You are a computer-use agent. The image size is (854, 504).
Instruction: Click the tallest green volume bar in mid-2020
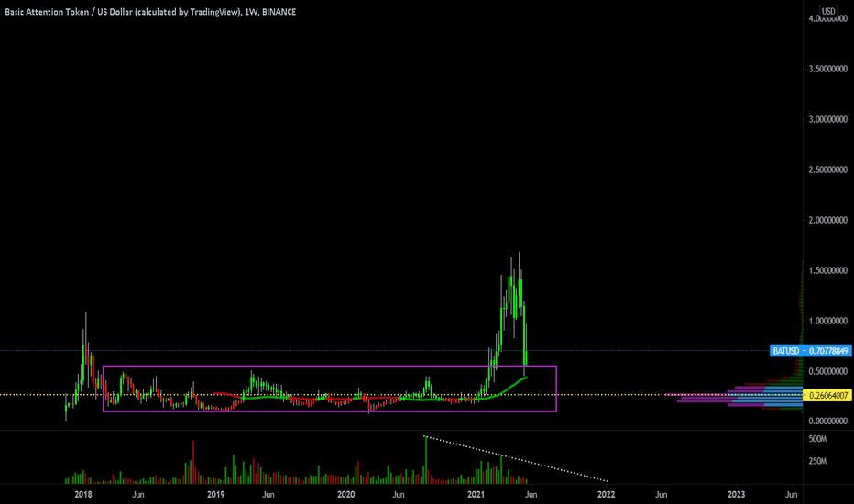coord(426,460)
